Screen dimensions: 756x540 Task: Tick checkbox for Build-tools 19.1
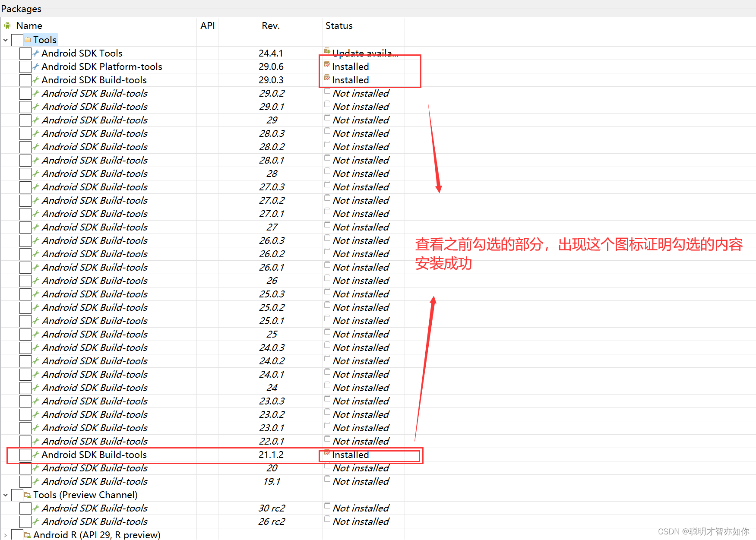(25, 481)
